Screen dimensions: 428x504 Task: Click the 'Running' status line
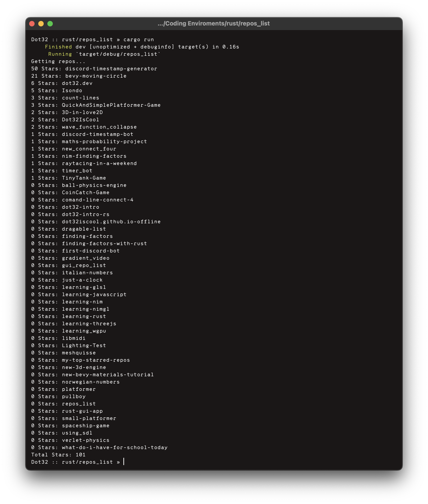click(x=60, y=54)
